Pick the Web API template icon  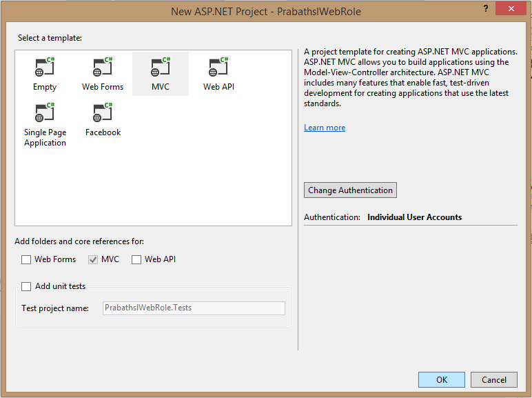click(x=218, y=67)
